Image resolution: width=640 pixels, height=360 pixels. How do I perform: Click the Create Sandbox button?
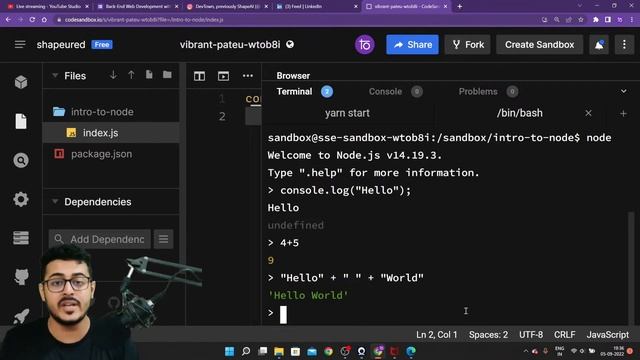pyautogui.click(x=539, y=44)
